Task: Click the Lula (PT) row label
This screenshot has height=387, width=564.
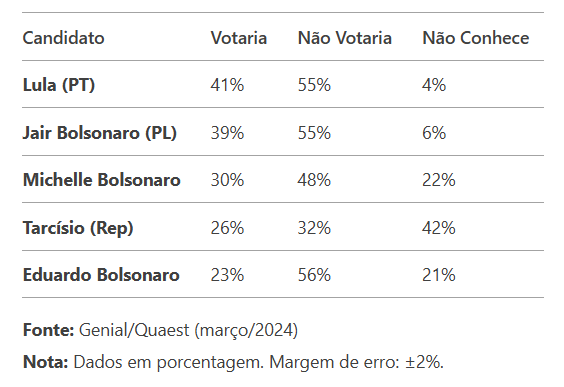Action: (59, 85)
